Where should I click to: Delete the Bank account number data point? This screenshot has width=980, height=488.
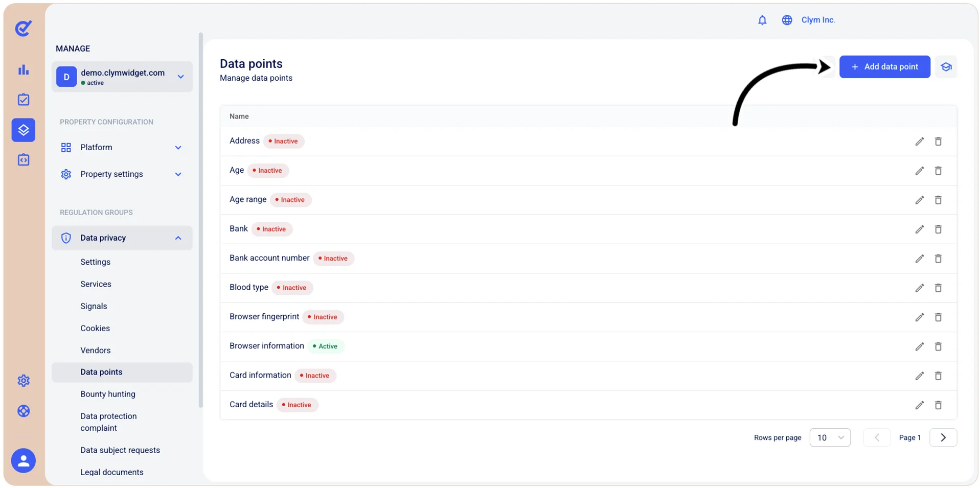click(938, 259)
